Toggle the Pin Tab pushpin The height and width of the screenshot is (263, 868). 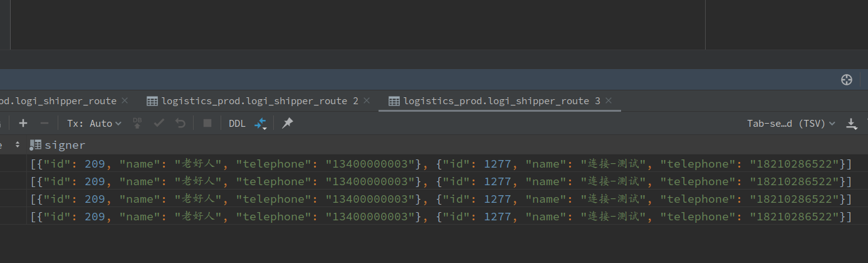(x=287, y=124)
